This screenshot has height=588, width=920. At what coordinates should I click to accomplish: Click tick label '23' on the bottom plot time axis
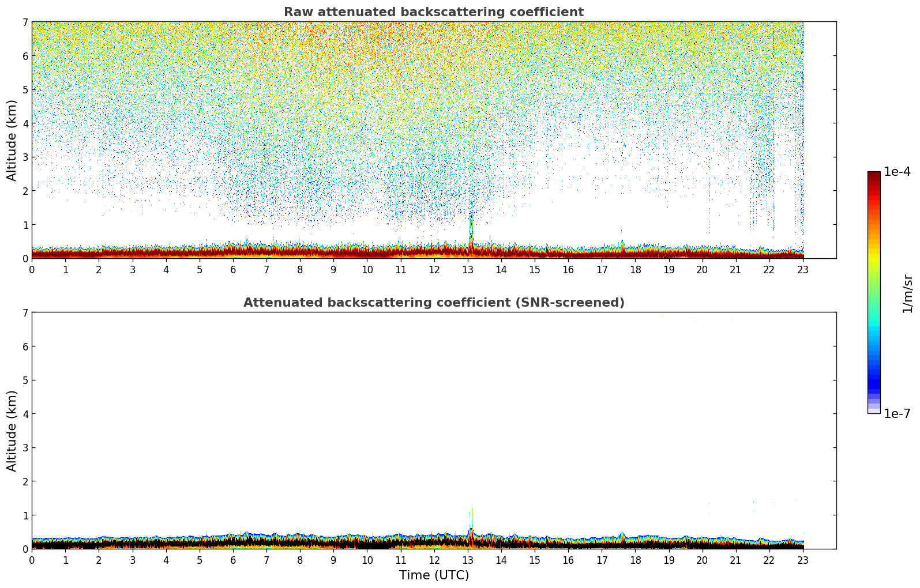point(803,560)
